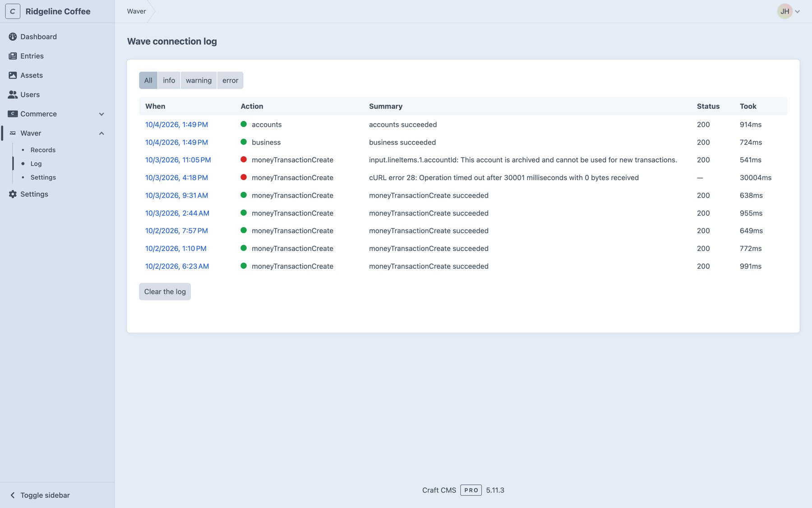Click green status dot for business row
Screen dimensions: 812x508
[244, 142]
